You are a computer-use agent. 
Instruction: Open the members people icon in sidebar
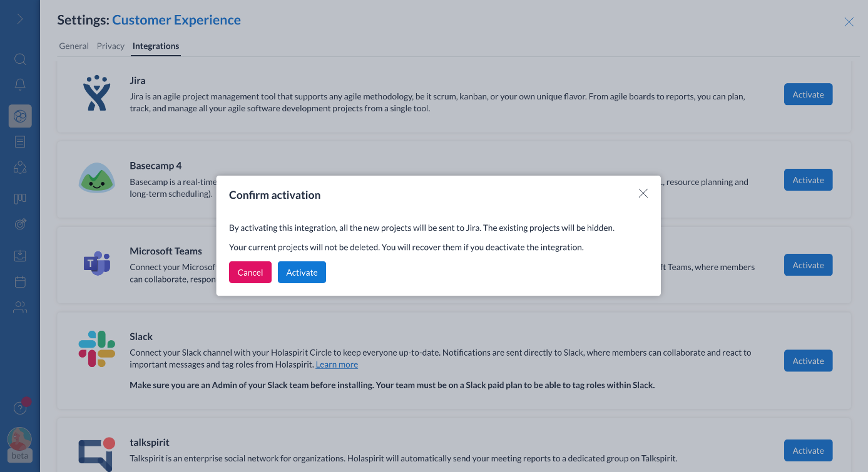(20, 307)
